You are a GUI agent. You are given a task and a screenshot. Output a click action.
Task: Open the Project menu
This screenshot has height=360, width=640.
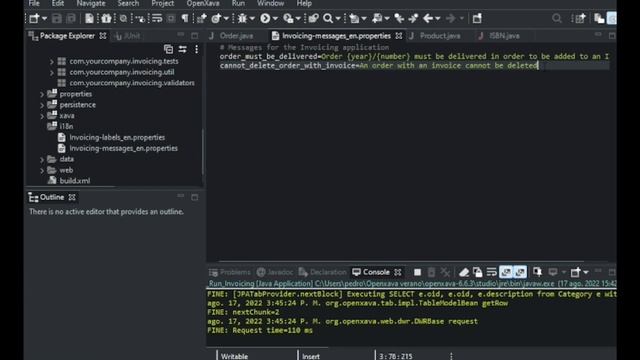click(x=162, y=4)
